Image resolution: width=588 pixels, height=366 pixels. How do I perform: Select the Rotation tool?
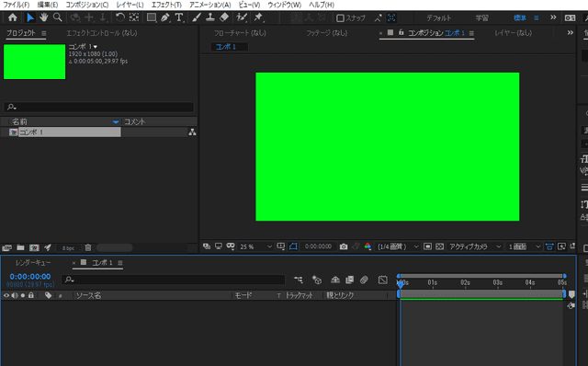pyautogui.click(x=119, y=17)
